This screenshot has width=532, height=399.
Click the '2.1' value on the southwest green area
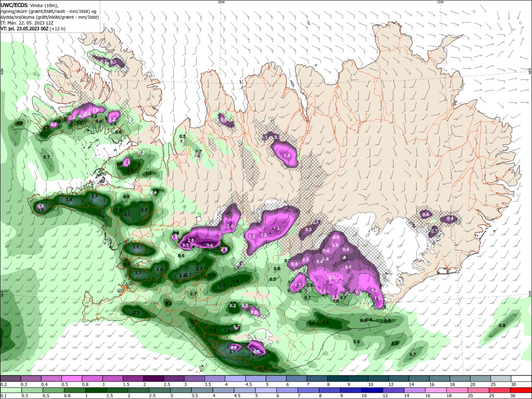(136, 313)
